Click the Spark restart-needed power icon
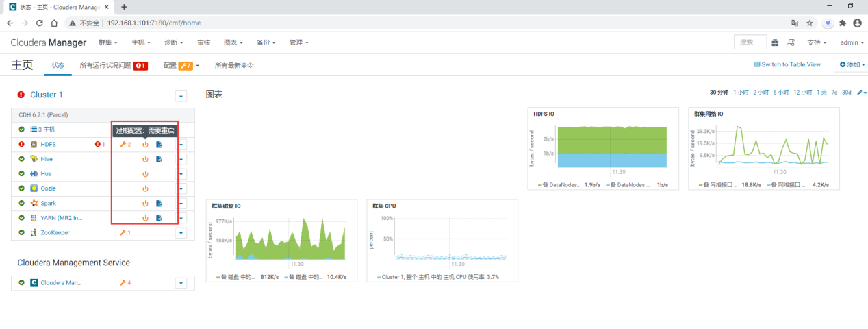Image resolution: width=868 pixels, height=329 pixels. tap(145, 204)
